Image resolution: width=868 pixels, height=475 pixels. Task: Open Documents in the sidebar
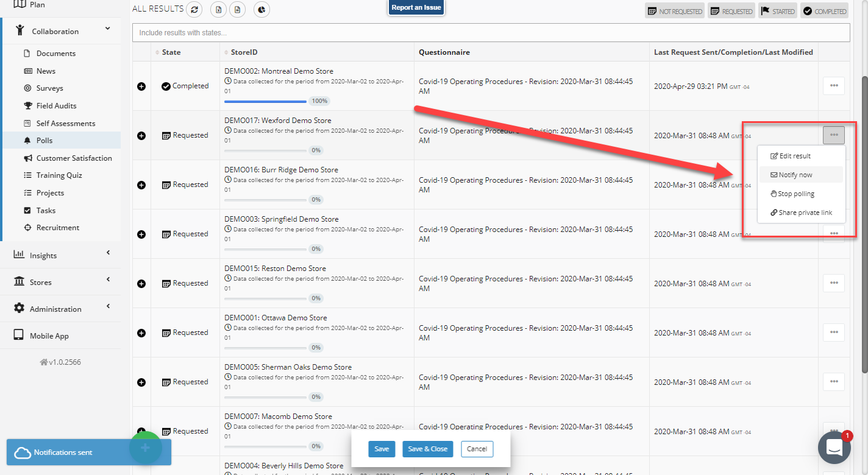[x=56, y=54]
